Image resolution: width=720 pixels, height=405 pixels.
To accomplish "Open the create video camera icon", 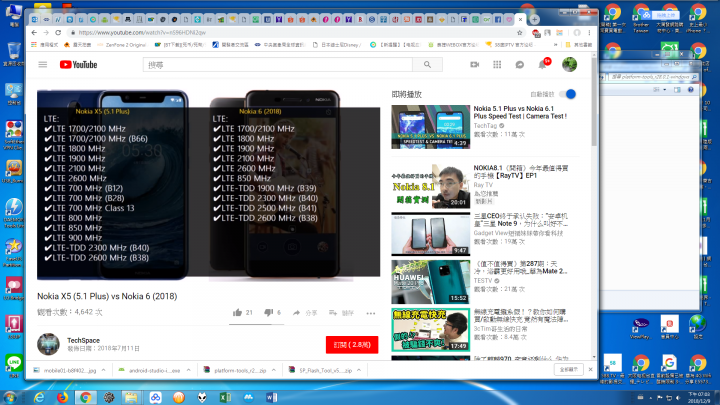I will (x=475, y=65).
